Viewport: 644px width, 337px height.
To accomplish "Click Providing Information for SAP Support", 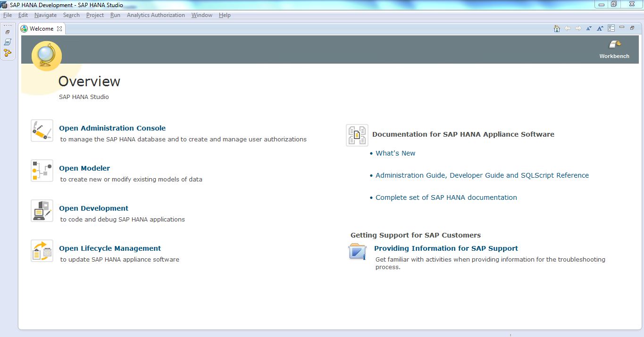I will [445, 248].
